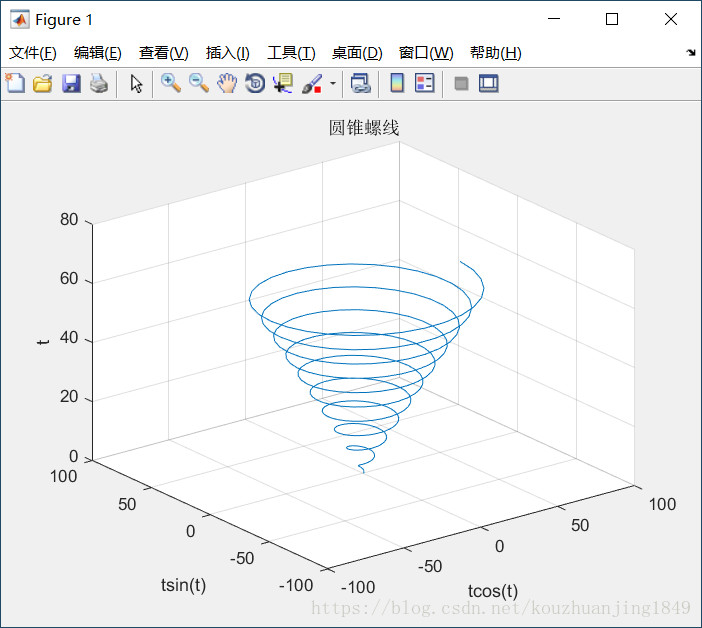This screenshot has width=702, height=628.
Task: Click the z-axis tick label 80
Action: (69, 219)
